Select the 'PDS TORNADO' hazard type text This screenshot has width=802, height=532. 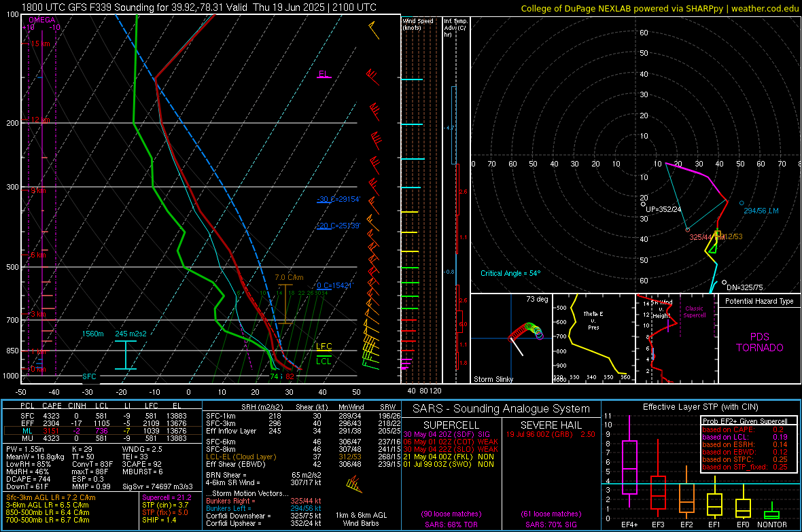760,342
